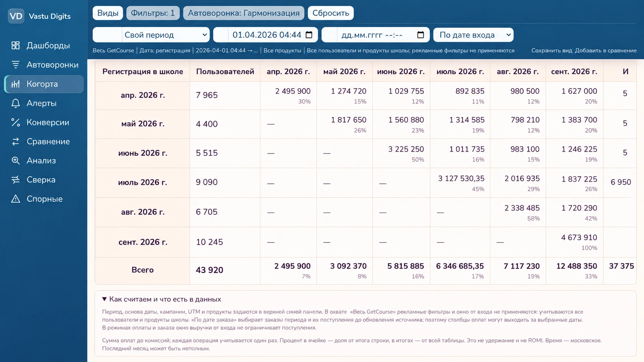Open calendar picker for empty end date

tap(421, 35)
